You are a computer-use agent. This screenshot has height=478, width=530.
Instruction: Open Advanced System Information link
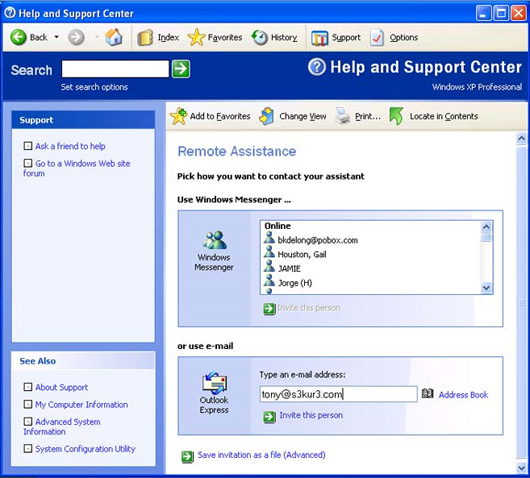(62, 427)
